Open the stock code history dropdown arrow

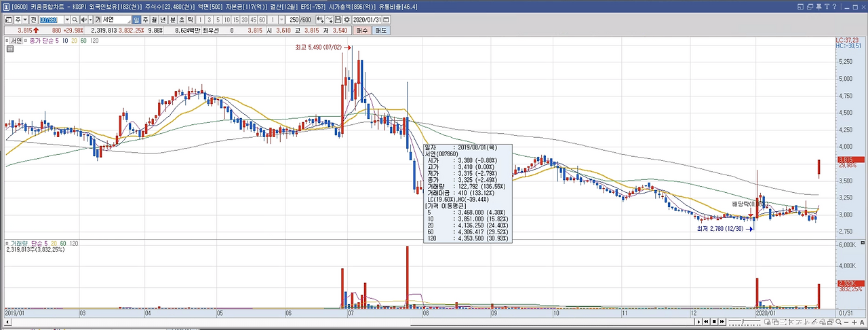(x=66, y=20)
